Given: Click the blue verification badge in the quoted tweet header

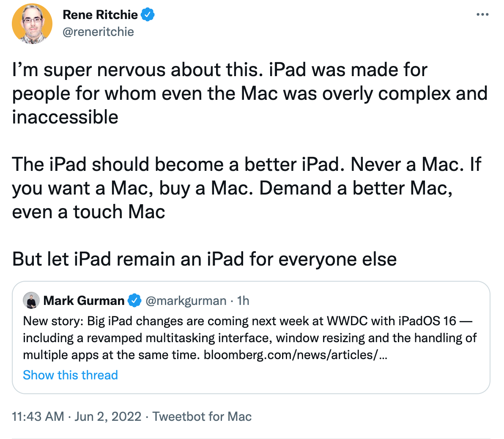Looking at the screenshot, I should point(134,300).
